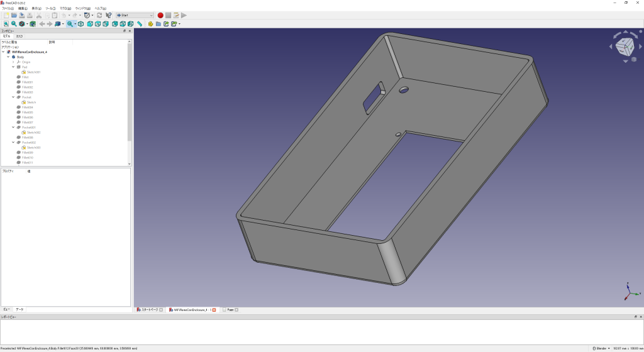Click the red macro record button
Image resolution: width=644 pixels, height=352 pixels.
pos(160,15)
